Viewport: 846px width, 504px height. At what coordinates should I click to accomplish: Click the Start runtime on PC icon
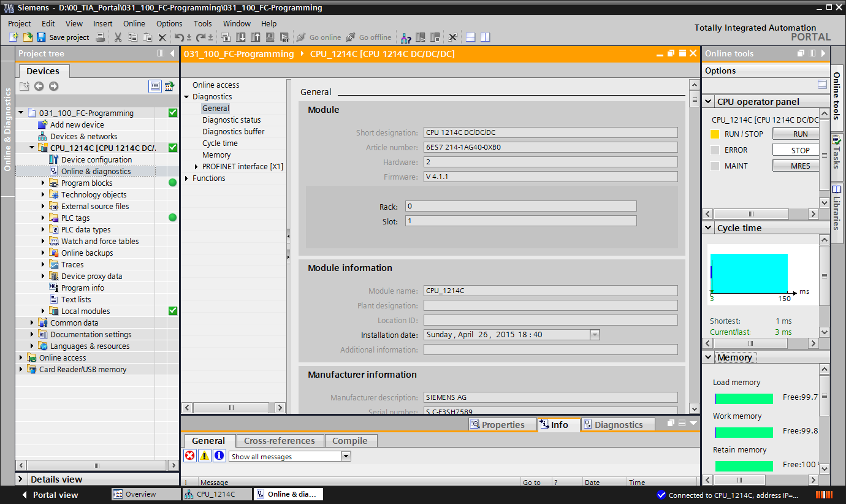[x=284, y=37]
